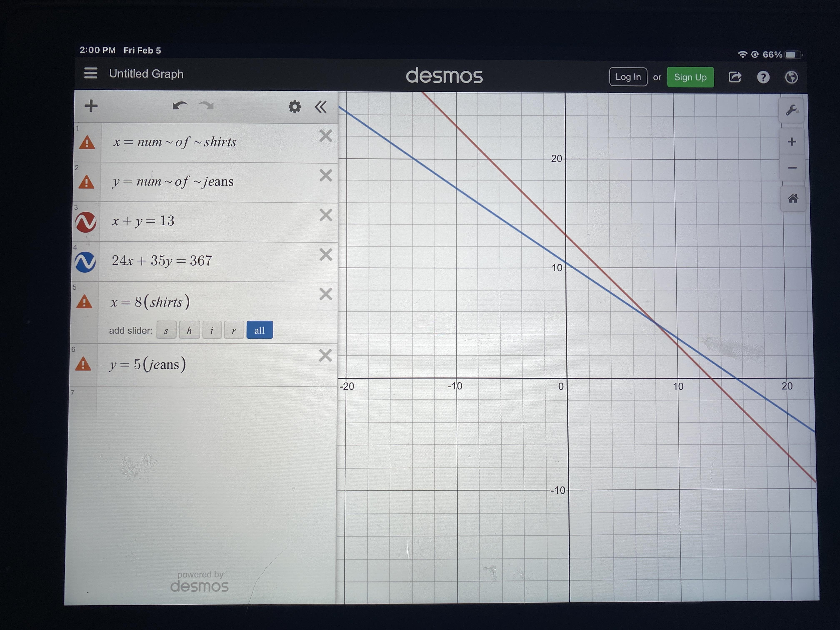This screenshot has height=630, width=840.
Task: Open the expression list gear settings
Action: coord(295,107)
